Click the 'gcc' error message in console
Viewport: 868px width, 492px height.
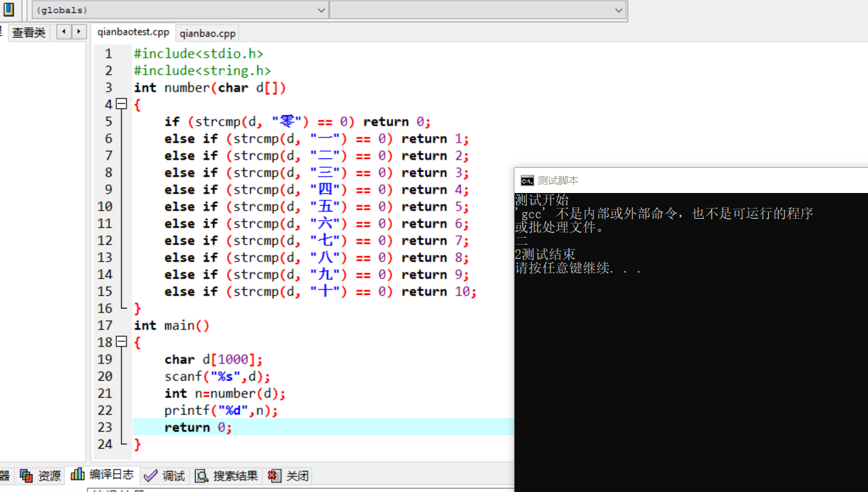[x=664, y=213]
